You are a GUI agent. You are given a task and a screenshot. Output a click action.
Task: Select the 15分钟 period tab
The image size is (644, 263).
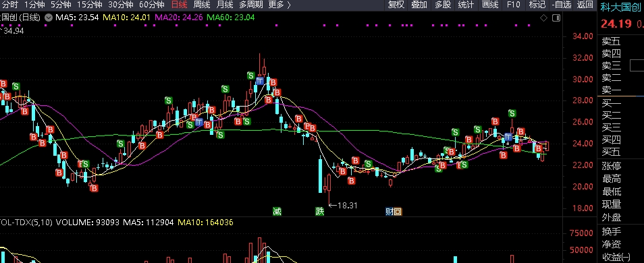click(x=89, y=5)
